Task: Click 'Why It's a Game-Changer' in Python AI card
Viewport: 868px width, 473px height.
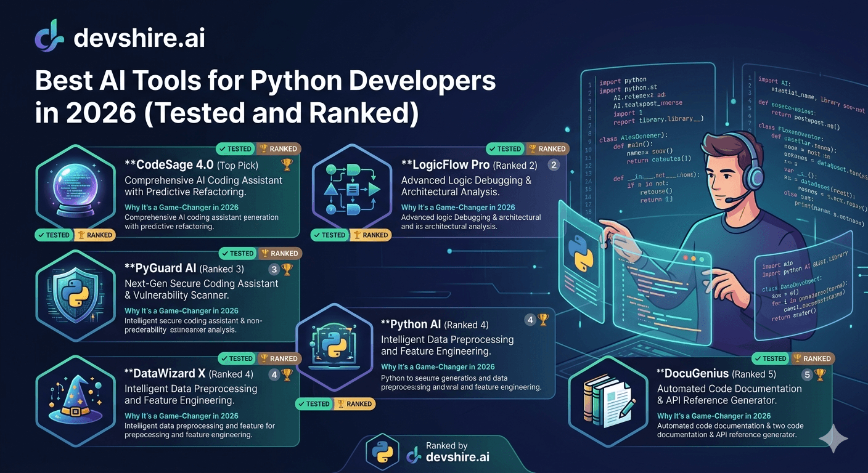Action: click(x=438, y=367)
